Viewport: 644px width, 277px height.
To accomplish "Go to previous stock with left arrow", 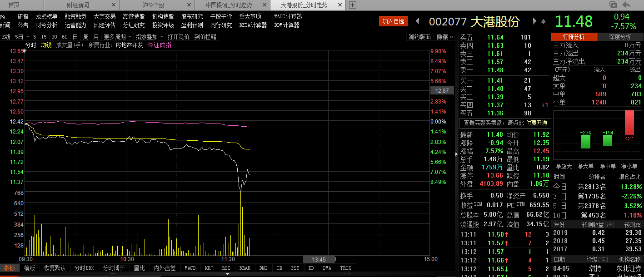I will coord(418,21).
